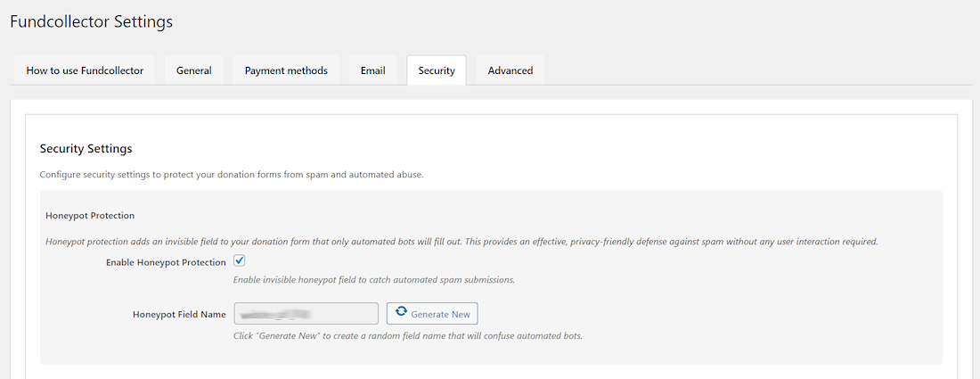Click the Enable Honeypot Protection label
Image resolution: width=980 pixels, height=379 pixels.
tap(166, 262)
